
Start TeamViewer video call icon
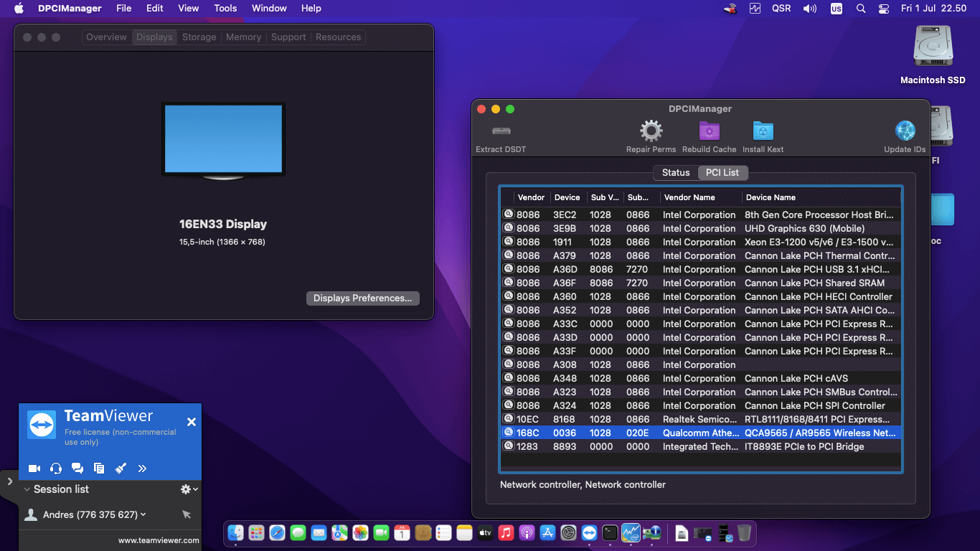pos(34,468)
